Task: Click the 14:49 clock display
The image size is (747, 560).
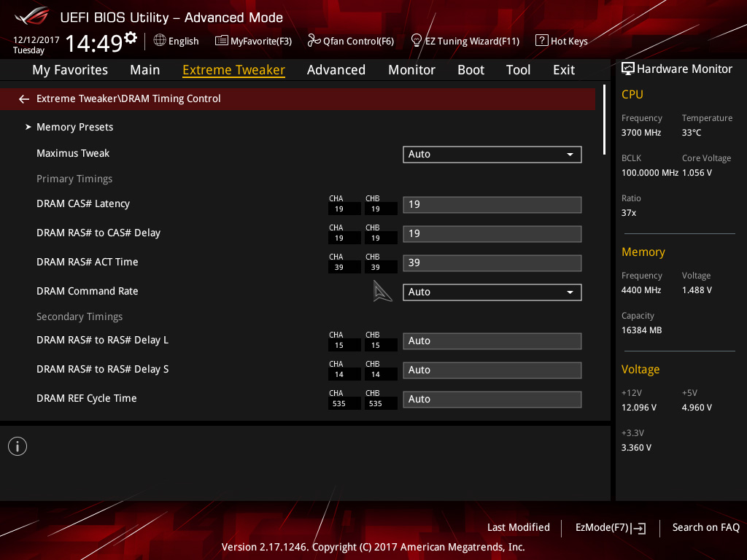Action: [94, 43]
